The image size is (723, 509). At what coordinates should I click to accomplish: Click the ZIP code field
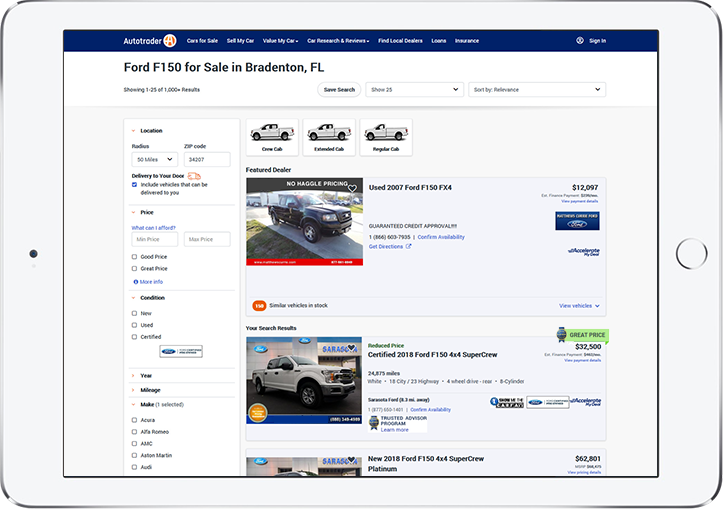tap(207, 160)
